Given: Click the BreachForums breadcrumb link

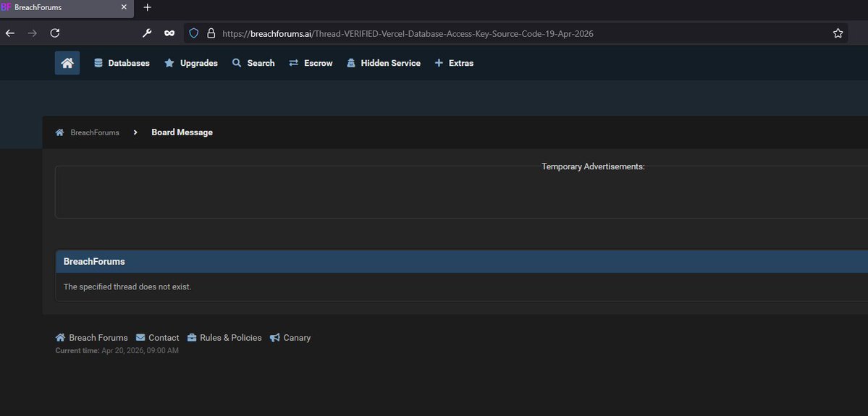Looking at the screenshot, I should click(95, 133).
